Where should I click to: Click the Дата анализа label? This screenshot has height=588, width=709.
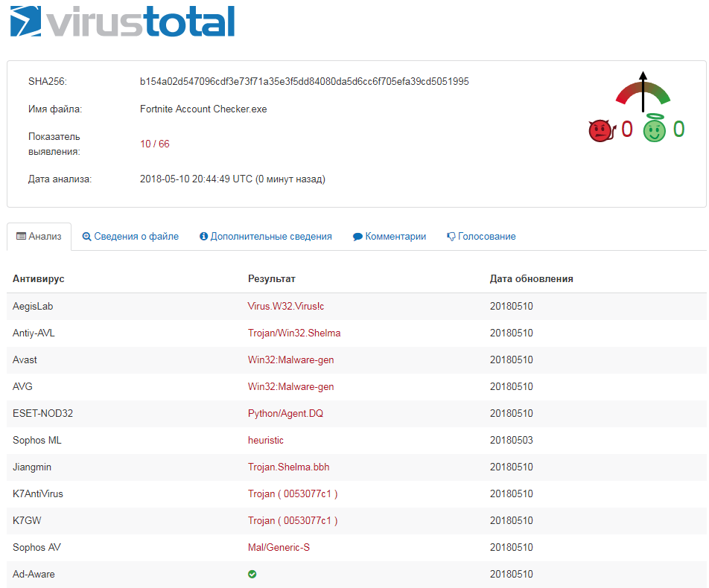tap(60, 179)
